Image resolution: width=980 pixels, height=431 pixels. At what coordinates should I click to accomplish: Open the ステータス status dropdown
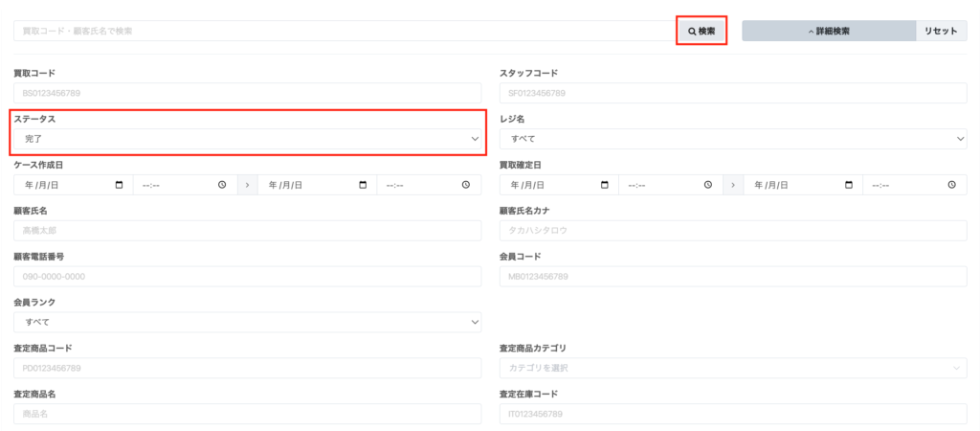[248, 139]
